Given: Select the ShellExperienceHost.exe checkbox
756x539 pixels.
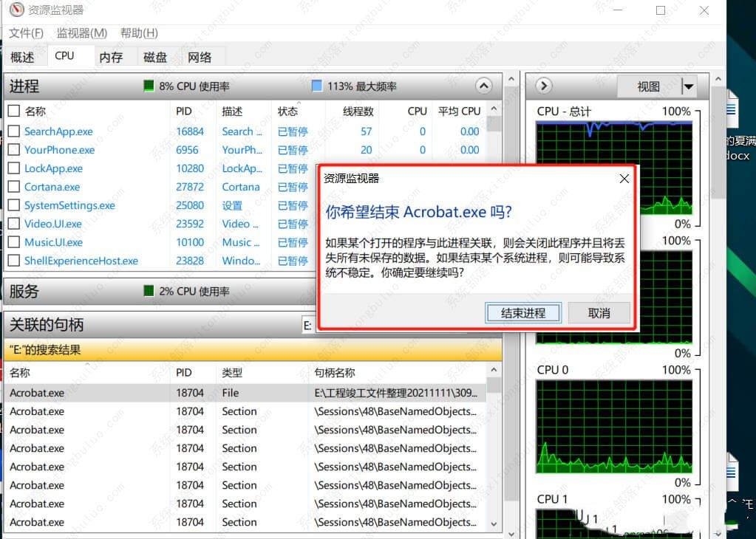Looking at the screenshot, I should (14, 261).
